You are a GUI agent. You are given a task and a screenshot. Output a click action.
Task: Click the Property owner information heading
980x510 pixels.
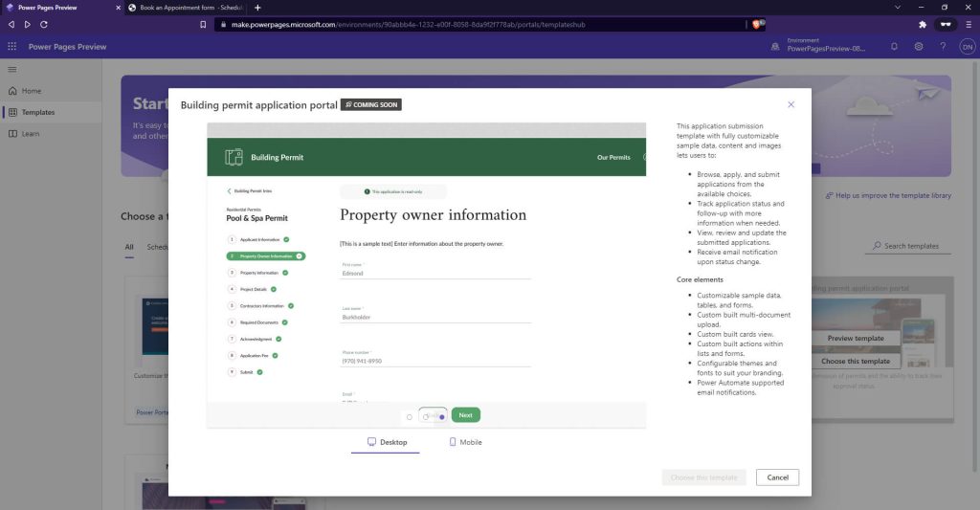click(x=434, y=215)
